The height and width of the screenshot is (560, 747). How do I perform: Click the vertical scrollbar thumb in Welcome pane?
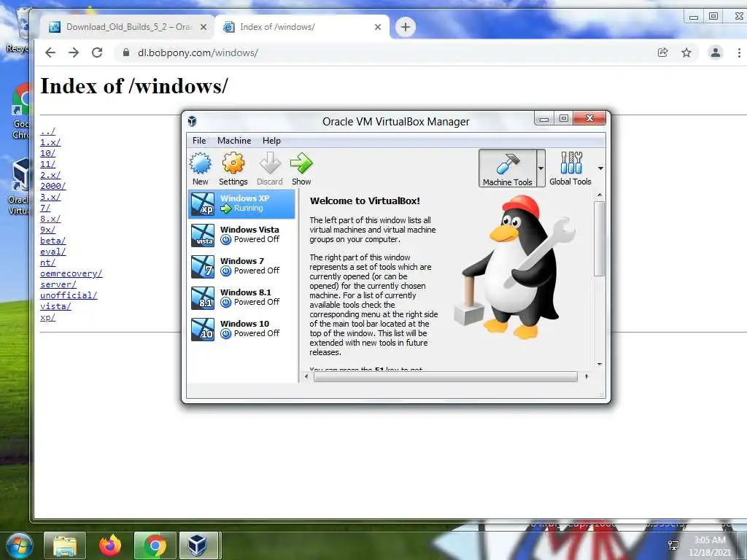pyautogui.click(x=600, y=238)
